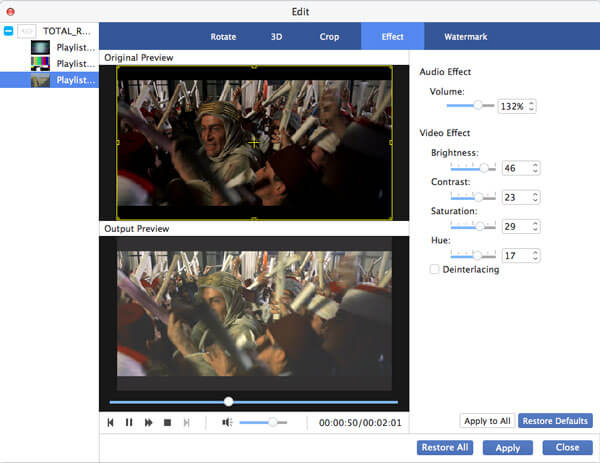Click the Hue stepper arrows
Viewport: 600px width, 463px height.
pyautogui.click(x=535, y=255)
